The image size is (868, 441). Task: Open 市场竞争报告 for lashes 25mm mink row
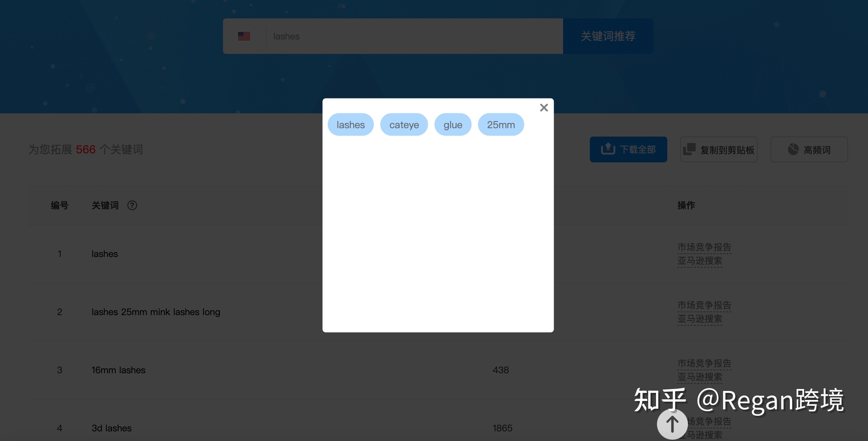[704, 305]
